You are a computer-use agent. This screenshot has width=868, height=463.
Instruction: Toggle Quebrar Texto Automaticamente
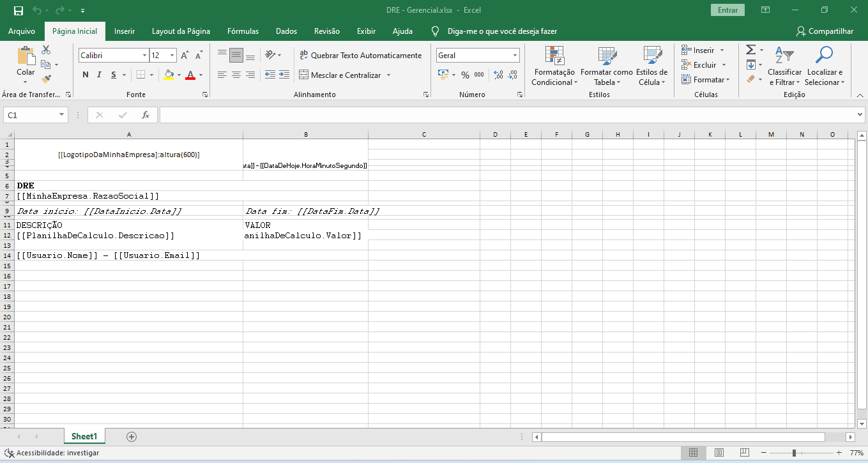pos(361,56)
